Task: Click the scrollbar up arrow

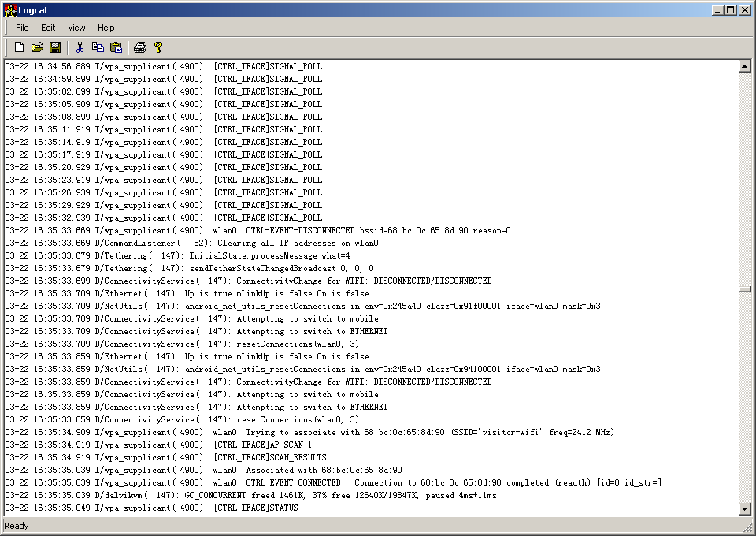Action: pos(744,66)
